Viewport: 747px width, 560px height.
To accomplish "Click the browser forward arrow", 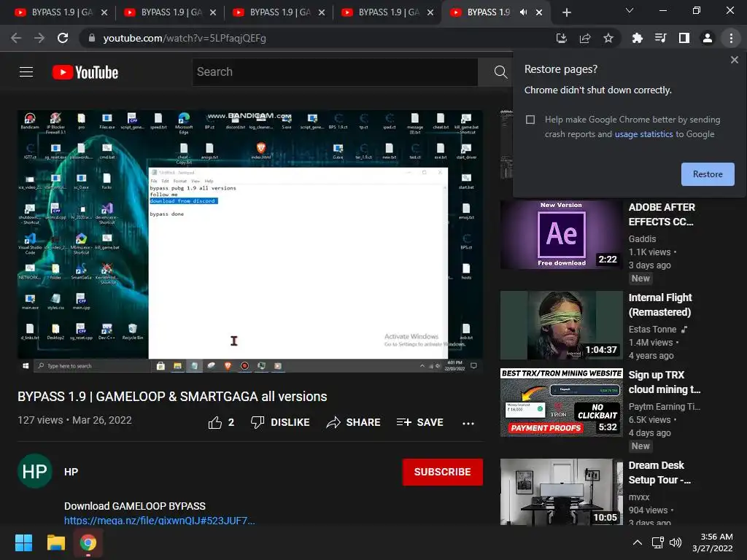I will [x=39, y=38].
